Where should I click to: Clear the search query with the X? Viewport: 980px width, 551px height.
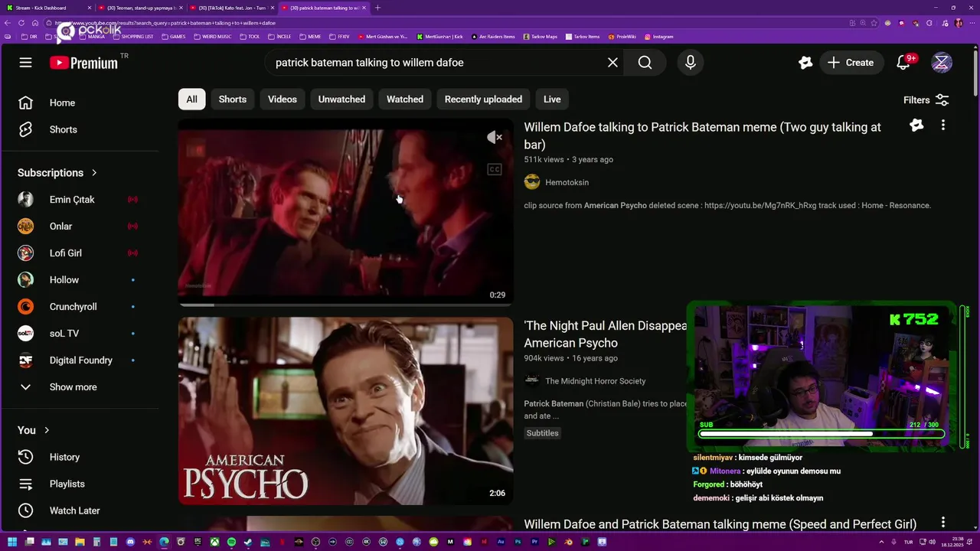click(612, 63)
